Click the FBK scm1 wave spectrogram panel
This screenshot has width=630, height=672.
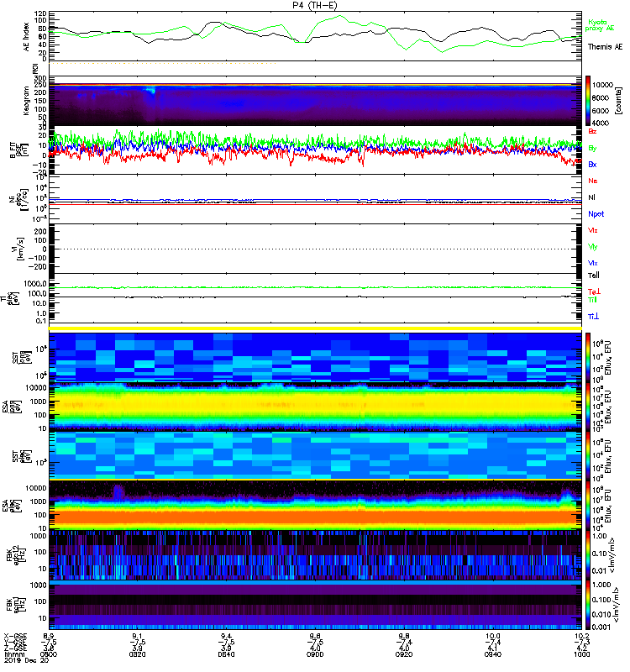(x=315, y=605)
